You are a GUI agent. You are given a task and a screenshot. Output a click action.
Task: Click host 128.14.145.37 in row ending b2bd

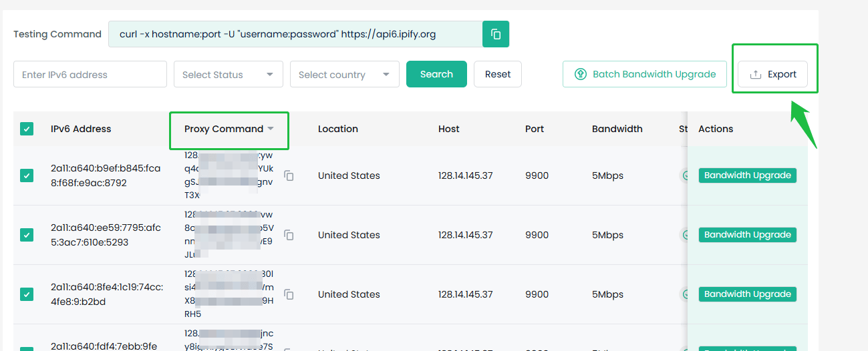click(466, 294)
